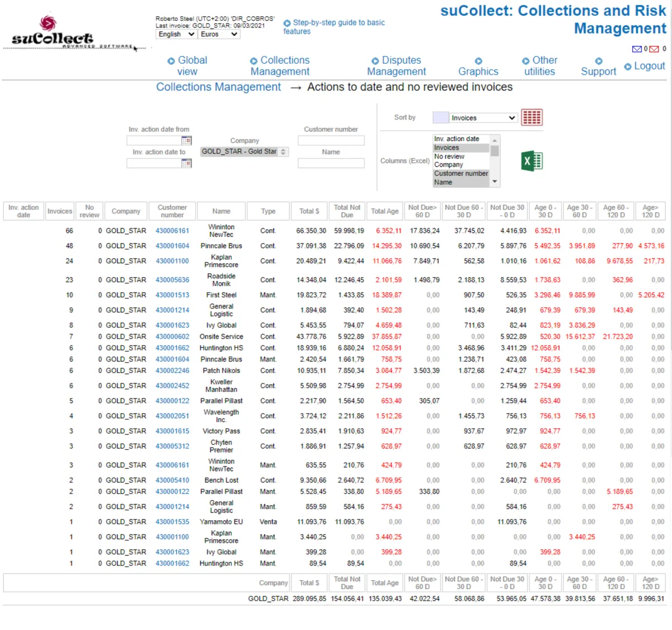Screen dimensions: 672x630
Task: Click the Not Due> 60 D top header
Action: pyautogui.click(x=423, y=211)
